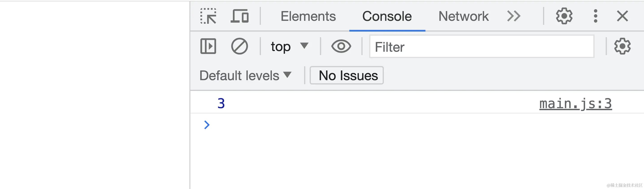Create a live expression with eye icon
Viewport: 644px width, 189px height.
point(341,46)
